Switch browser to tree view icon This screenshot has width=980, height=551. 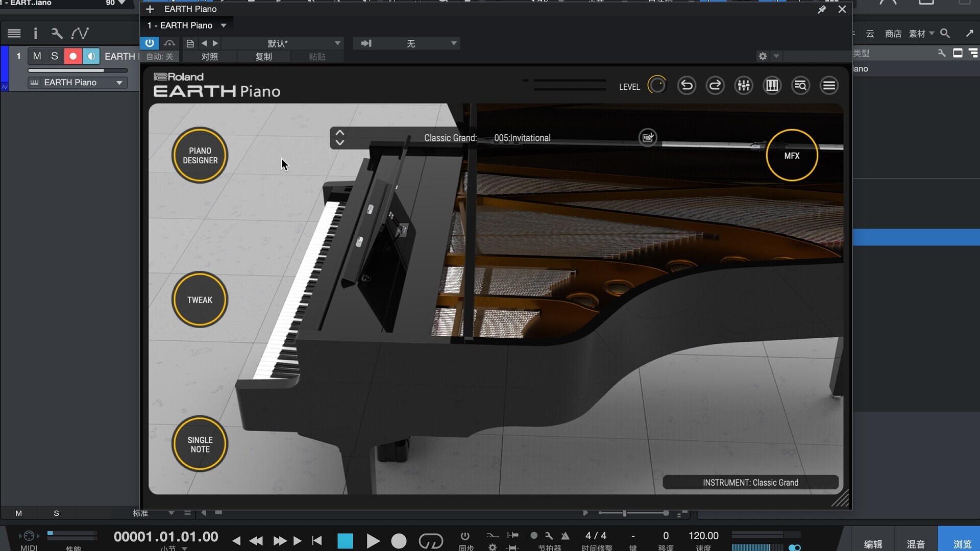973,53
